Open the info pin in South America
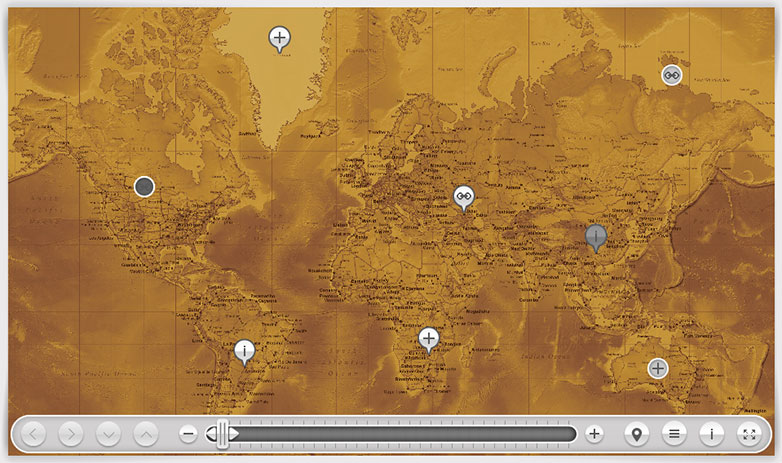This screenshot has height=463, width=782. point(244,351)
